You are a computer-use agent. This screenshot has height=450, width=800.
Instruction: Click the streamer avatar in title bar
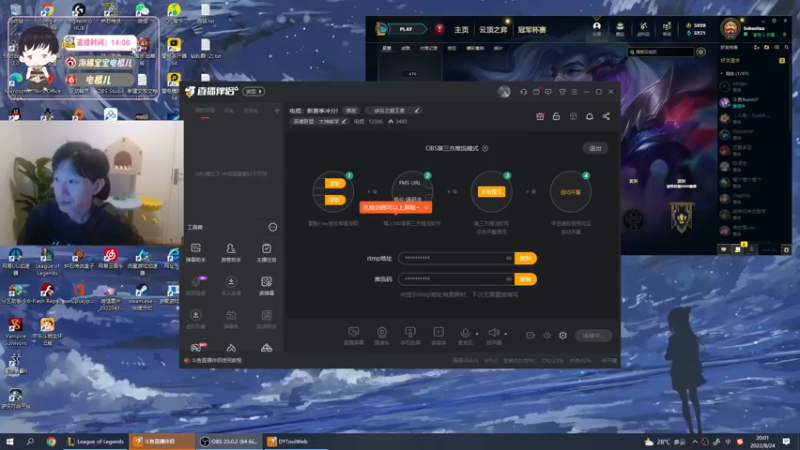504,92
